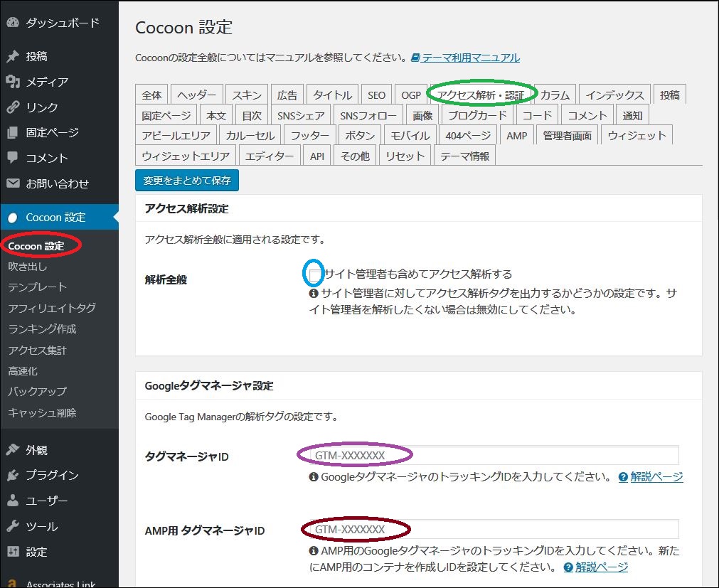Click the question icon beside AMP 解説ページ link
Screen dimensions: 719x588
click(568, 567)
